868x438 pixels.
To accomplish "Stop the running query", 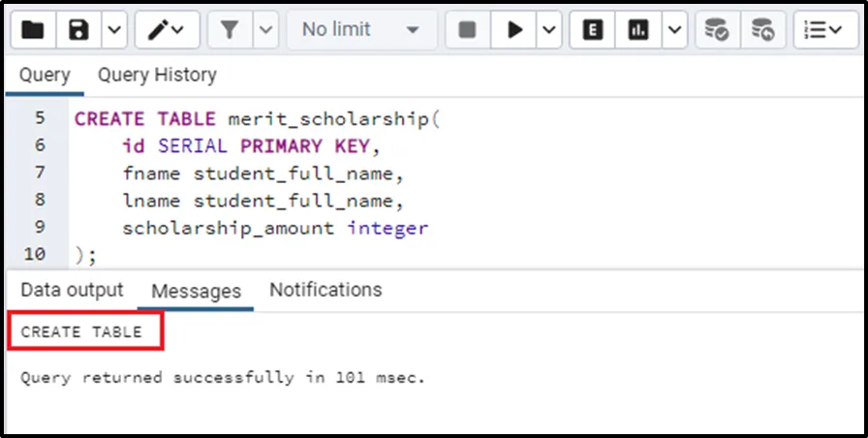I will (467, 30).
